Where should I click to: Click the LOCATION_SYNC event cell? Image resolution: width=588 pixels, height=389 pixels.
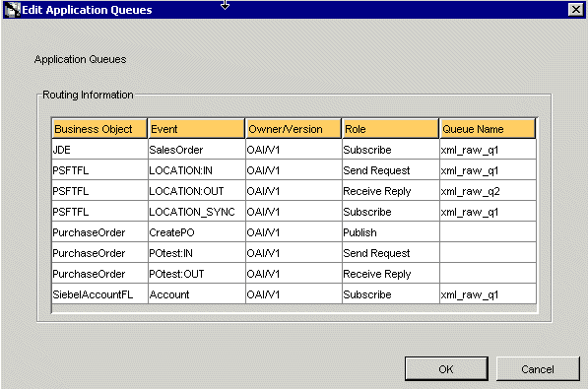pos(196,212)
